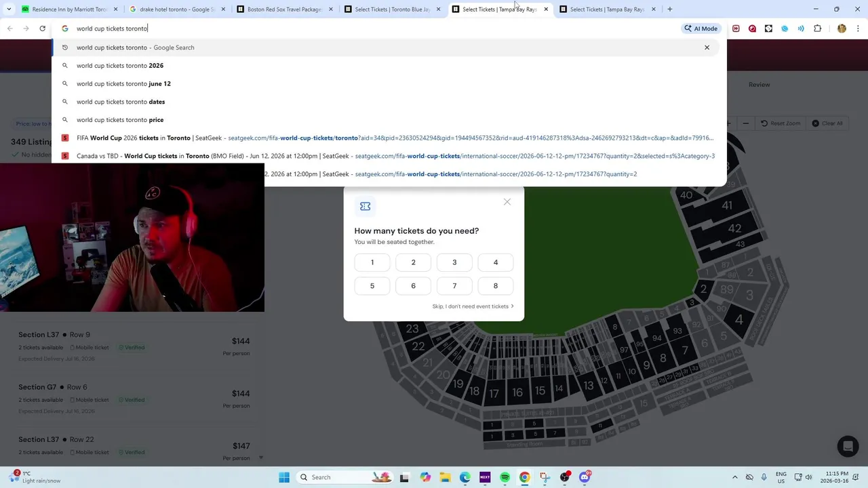Click the tray microphone icon
The width and height of the screenshot is (868, 488).
tap(764, 477)
